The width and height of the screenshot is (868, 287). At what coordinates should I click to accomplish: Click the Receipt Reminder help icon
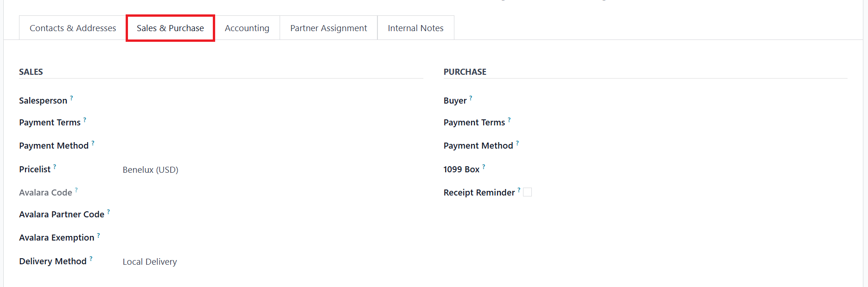[519, 189]
